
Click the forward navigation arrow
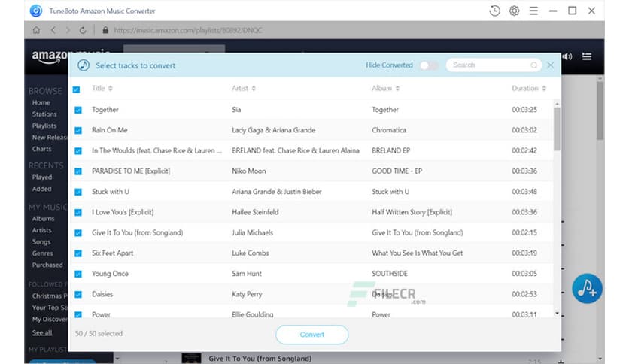[68, 30]
